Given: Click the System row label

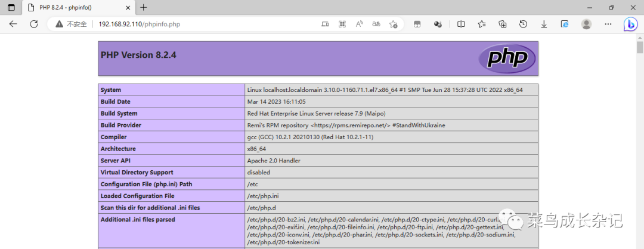Looking at the screenshot, I should pyautogui.click(x=111, y=90).
